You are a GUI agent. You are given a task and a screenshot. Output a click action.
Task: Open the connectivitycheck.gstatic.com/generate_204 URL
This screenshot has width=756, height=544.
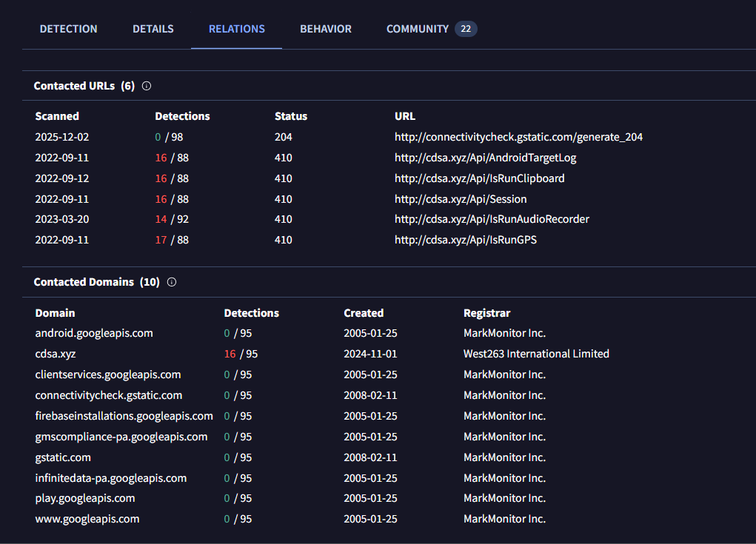pyautogui.click(x=518, y=137)
